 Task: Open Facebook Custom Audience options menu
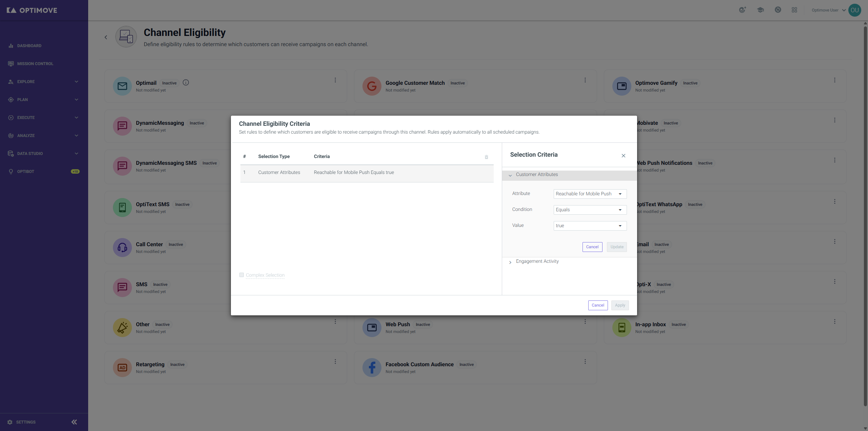(585, 361)
